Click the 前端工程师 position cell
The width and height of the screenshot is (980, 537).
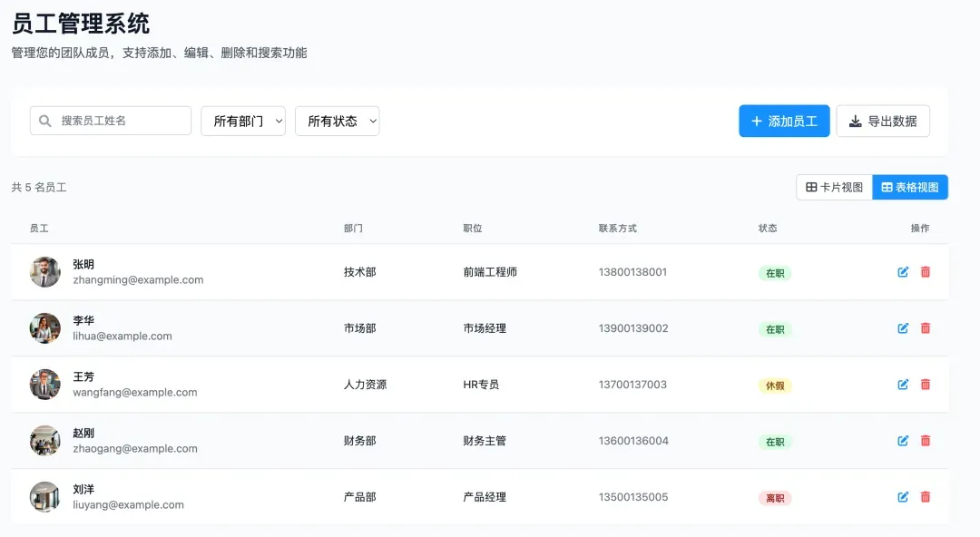click(490, 272)
